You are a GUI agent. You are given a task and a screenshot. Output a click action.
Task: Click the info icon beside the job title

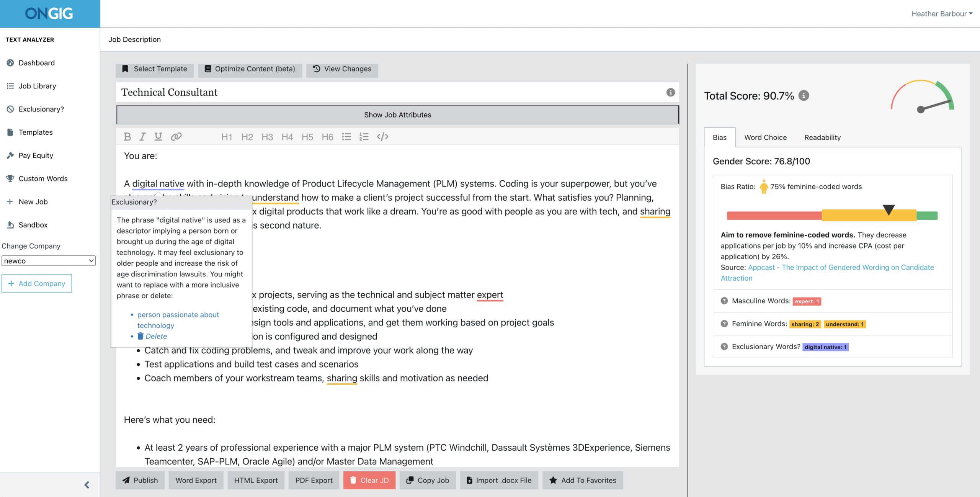670,92
